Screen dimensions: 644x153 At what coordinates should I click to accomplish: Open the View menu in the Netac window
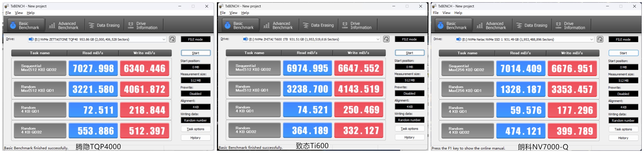(446, 13)
